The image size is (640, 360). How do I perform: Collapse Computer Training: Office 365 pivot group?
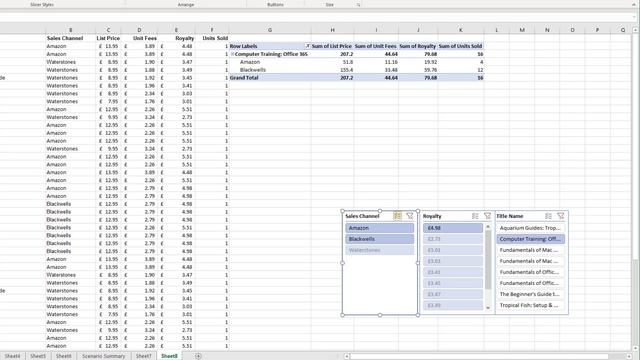(232, 54)
